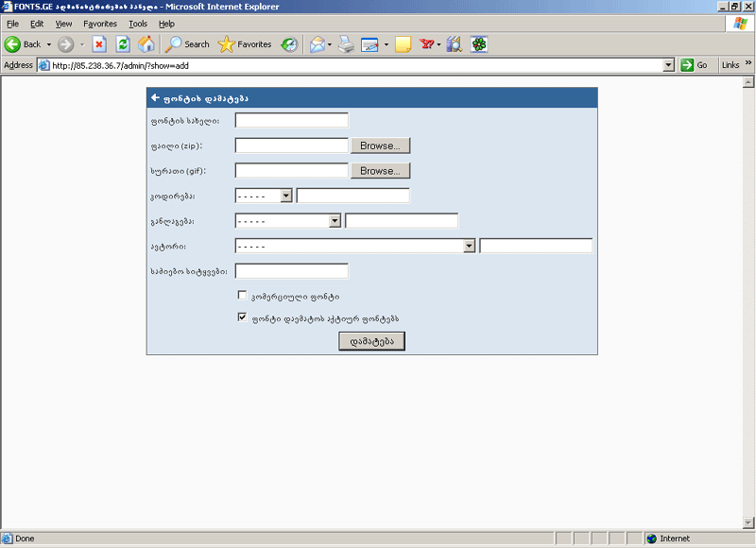
Task: Print the page with printer icon
Action: (346, 44)
